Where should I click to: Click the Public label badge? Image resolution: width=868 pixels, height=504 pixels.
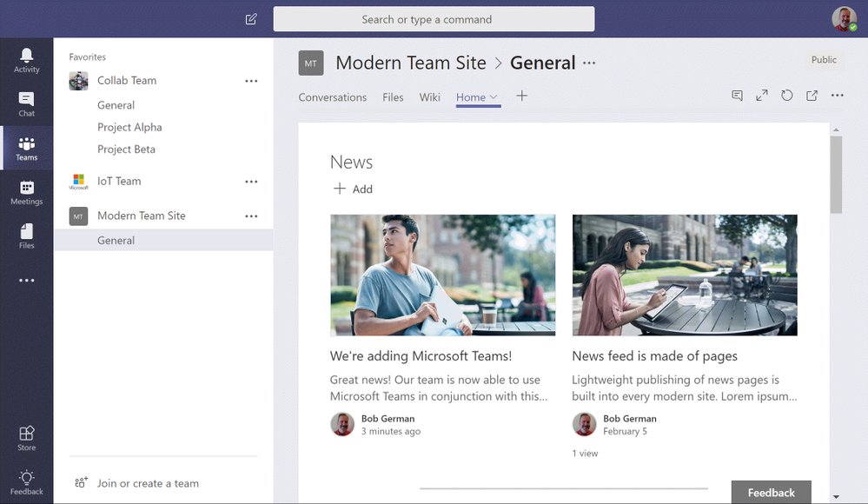tap(824, 60)
